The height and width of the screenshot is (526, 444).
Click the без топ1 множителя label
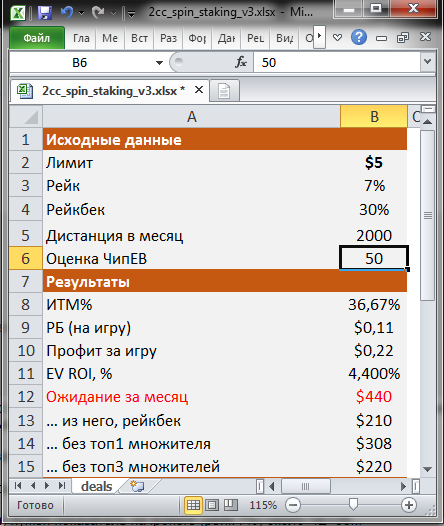coord(128,444)
